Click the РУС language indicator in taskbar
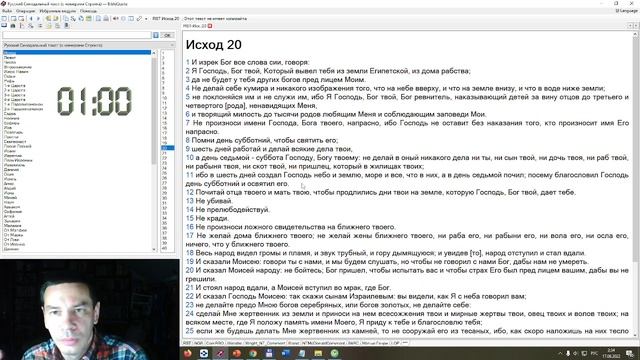The height and width of the screenshot is (360, 640). tap(594, 353)
